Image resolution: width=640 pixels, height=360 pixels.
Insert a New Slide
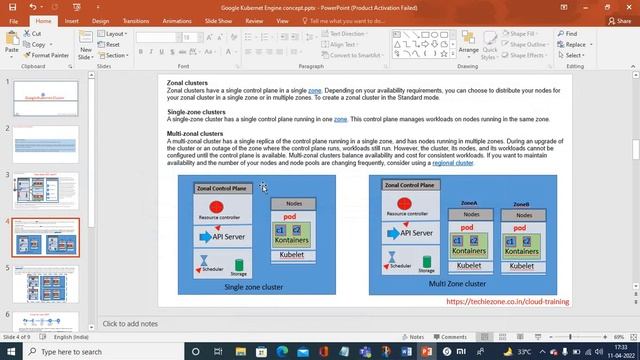tap(85, 45)
